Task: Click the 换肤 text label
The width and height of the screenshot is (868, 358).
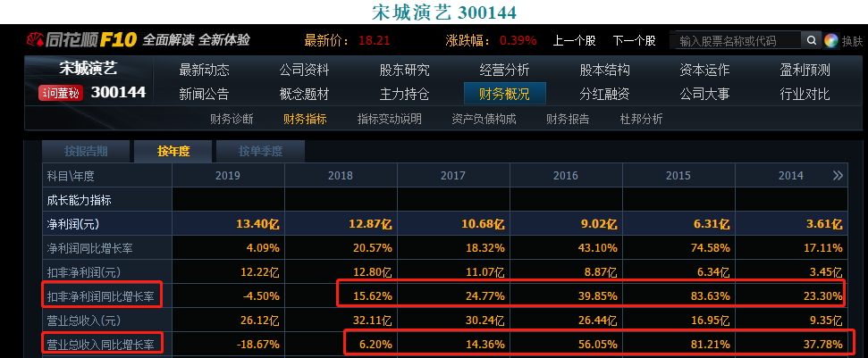Action: [x=853, y=41]
